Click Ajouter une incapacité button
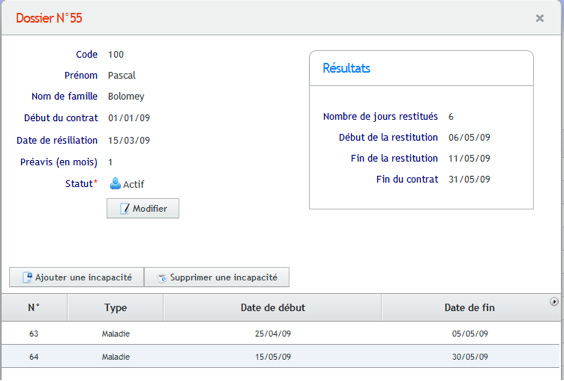This screenshot has width=564, height=381. click(77, 277)
